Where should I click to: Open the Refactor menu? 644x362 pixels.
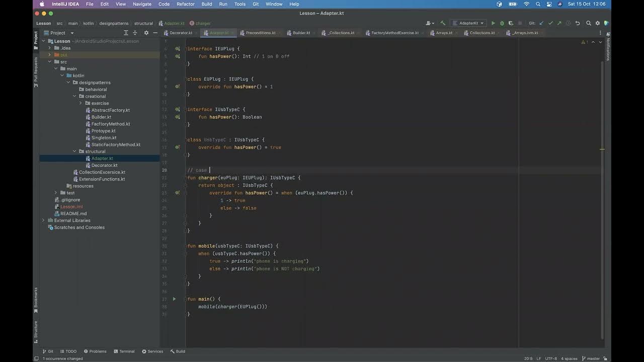pyautogui.click(x=185, y=4)
